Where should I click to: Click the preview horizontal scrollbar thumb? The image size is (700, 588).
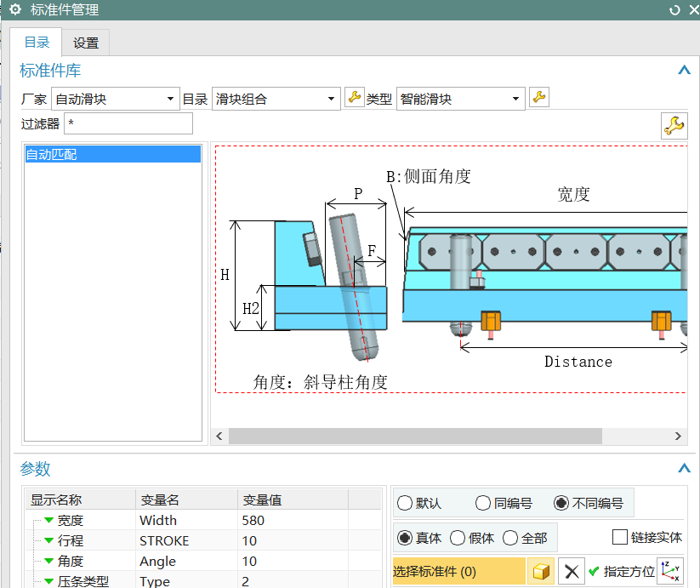(x=415, y=436)
